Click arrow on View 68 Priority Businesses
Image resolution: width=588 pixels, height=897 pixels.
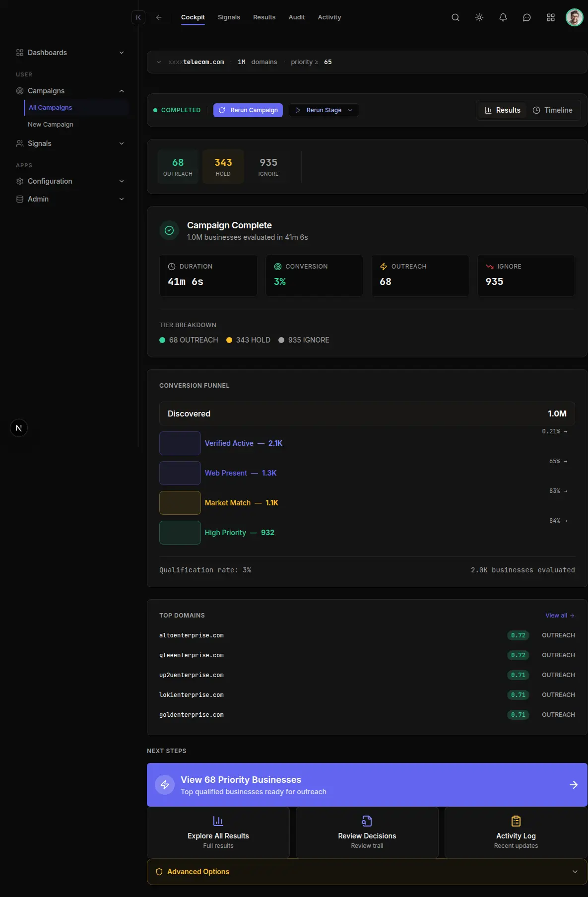pyautogui.click(x=574, y=785)
